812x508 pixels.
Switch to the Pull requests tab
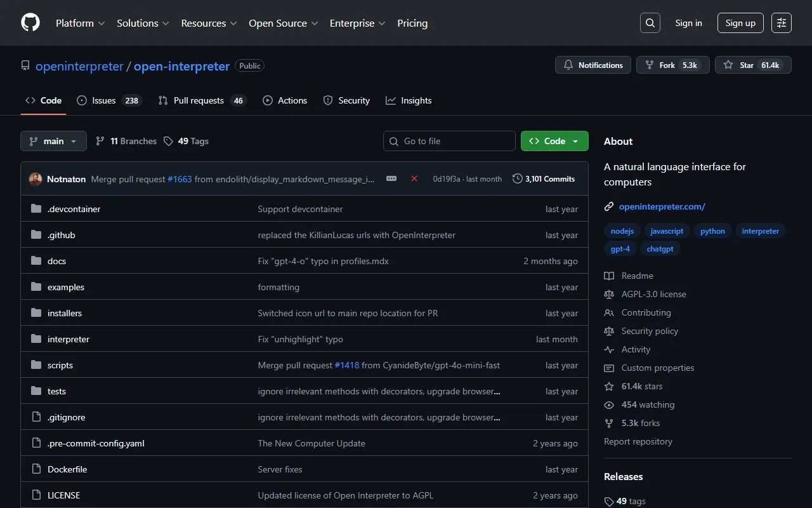point(201,100)
